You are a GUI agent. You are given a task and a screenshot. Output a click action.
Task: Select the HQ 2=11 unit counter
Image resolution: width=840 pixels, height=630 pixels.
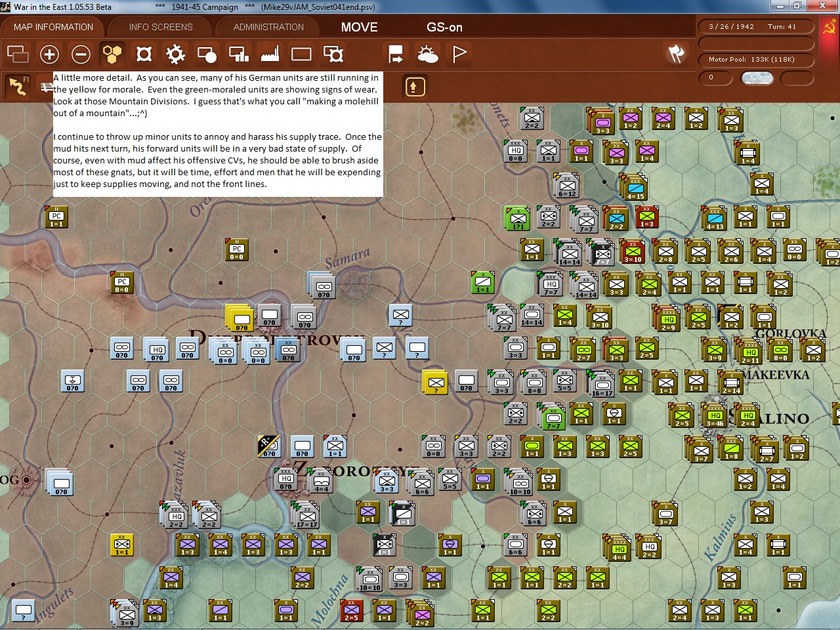[x=750, y=351]
